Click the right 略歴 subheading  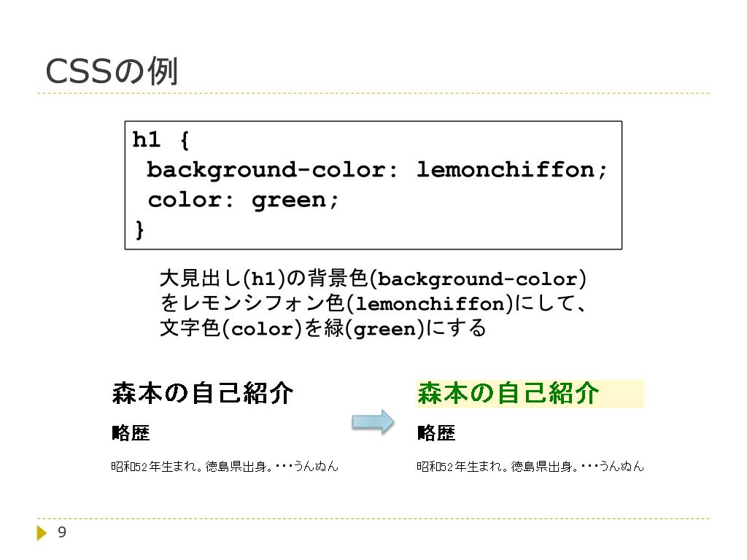pos(436,433)
